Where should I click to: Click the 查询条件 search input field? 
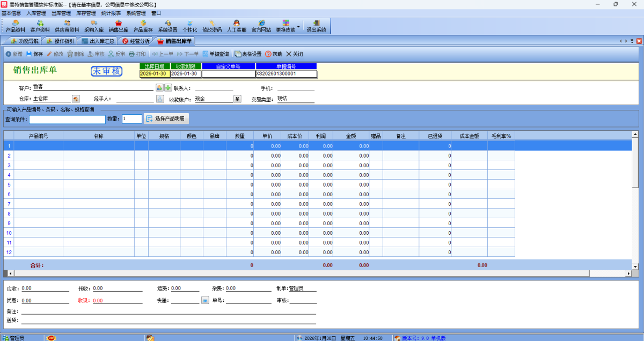pyautogui.click(x=67, y=119)
